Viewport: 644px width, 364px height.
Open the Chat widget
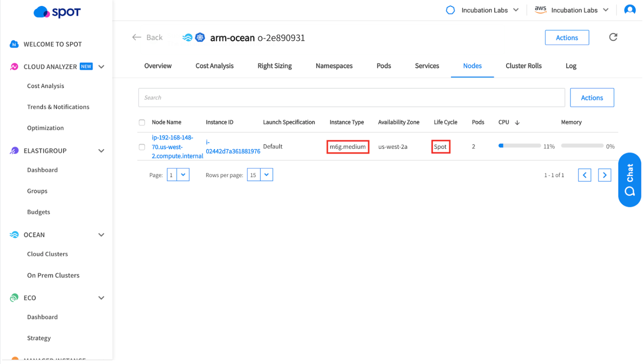[x=629, y=180]
